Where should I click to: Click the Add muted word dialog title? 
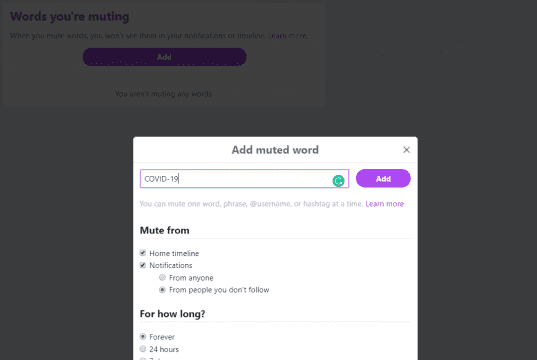275,150
